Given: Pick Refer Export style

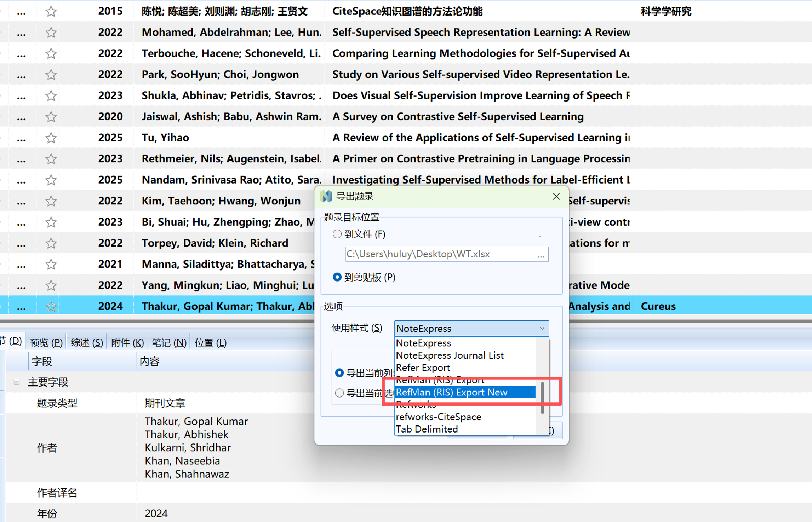Looking at the screenshot, I should [465, 367].
